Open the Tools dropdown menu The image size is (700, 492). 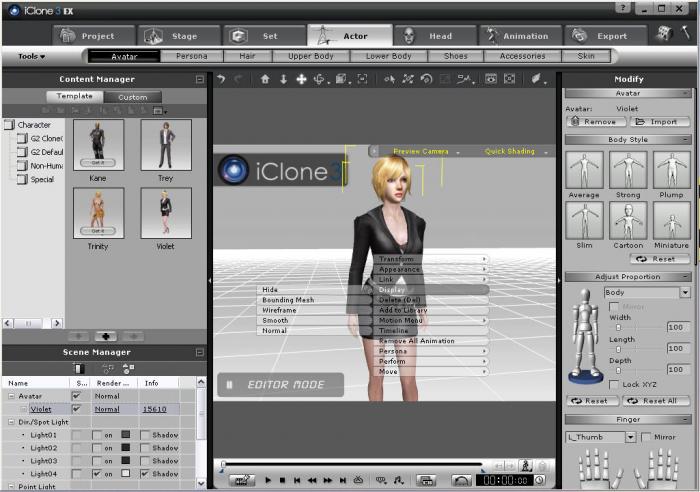click(31, 56)
